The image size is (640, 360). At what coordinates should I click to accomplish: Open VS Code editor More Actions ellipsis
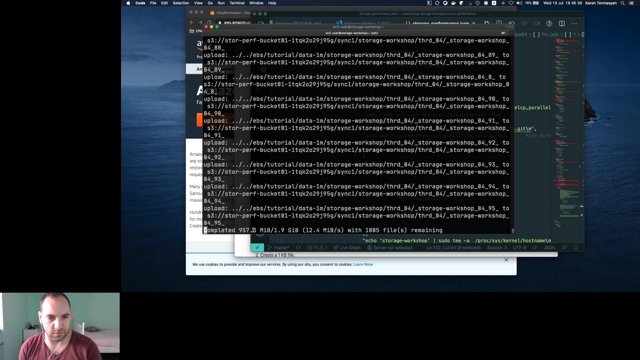pyautogui.click(x=574, y=23)
